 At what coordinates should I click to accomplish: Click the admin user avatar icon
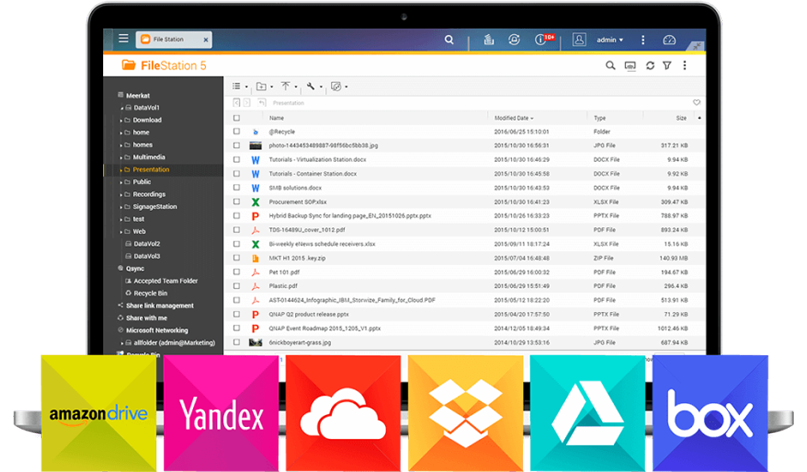click(579, 40)
